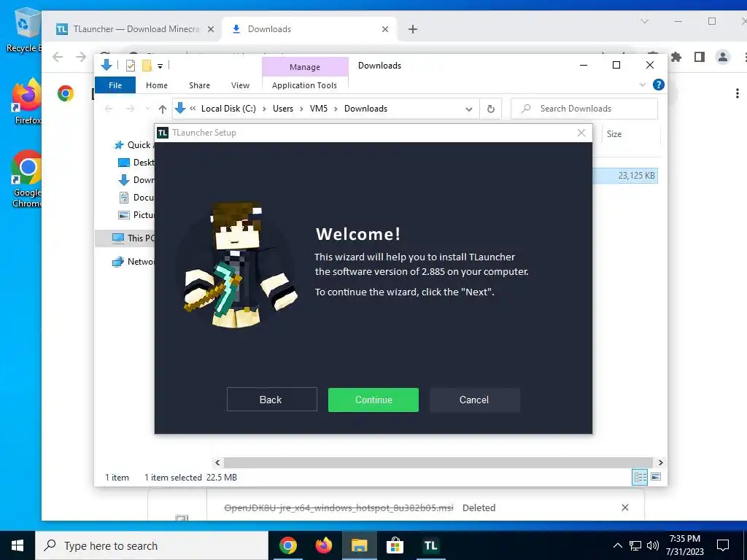The width and height of the screenshot is (747, 560).
Task: Select This PC in navigation pane
Action: tap(133, 238)
